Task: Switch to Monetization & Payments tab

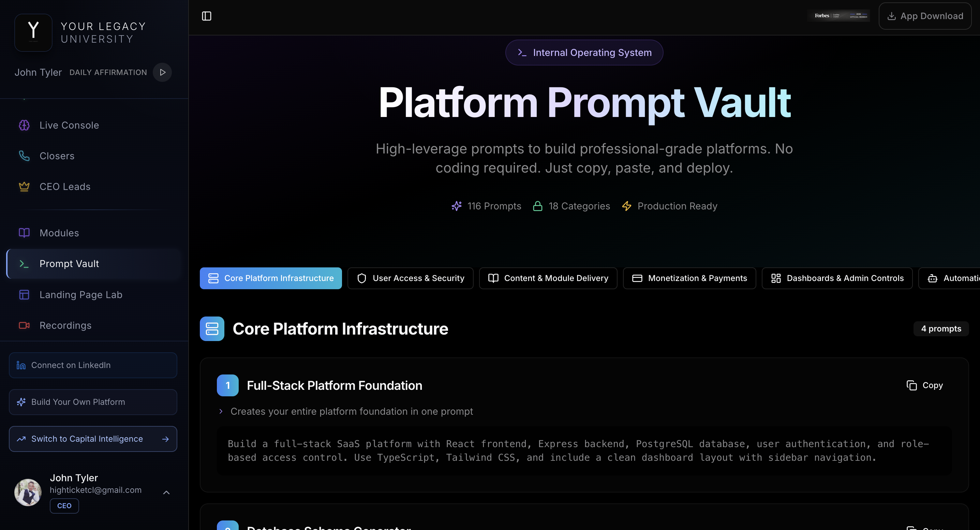Action: pyautogui.click(x=689, y=278)
